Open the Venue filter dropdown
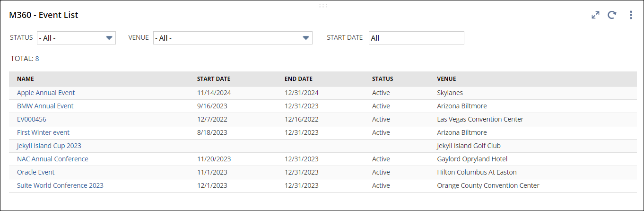 [x=233, y=38]
